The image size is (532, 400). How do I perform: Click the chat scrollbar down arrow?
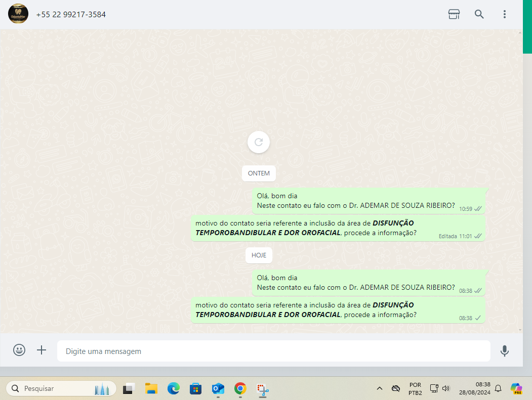tap(520, 330)
